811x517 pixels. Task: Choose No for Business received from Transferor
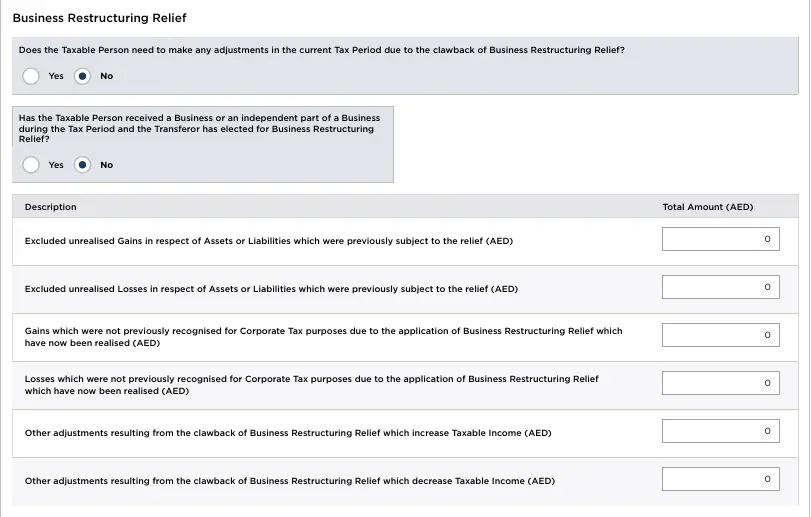pyautogui.click(x=83, y=165)
